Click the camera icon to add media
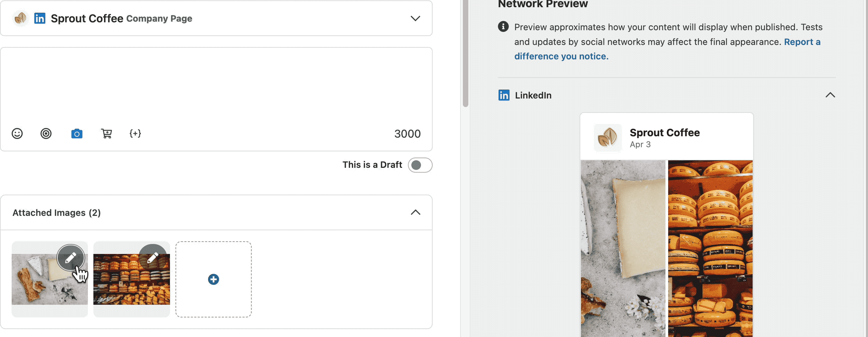The width and height of the screenshot is (868, 337). point(77,133)
